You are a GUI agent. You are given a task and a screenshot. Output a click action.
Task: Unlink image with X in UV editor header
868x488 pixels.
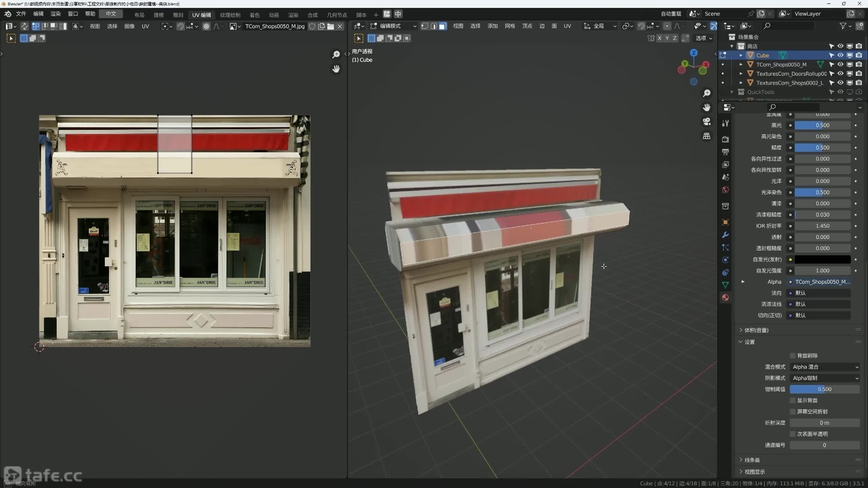[340, 26]
